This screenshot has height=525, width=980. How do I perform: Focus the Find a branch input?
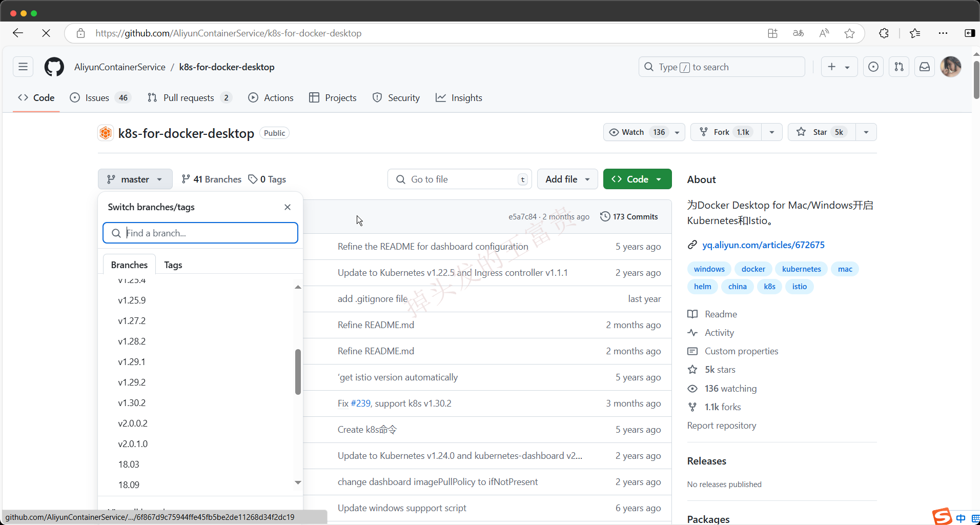[x=200, y=233]
